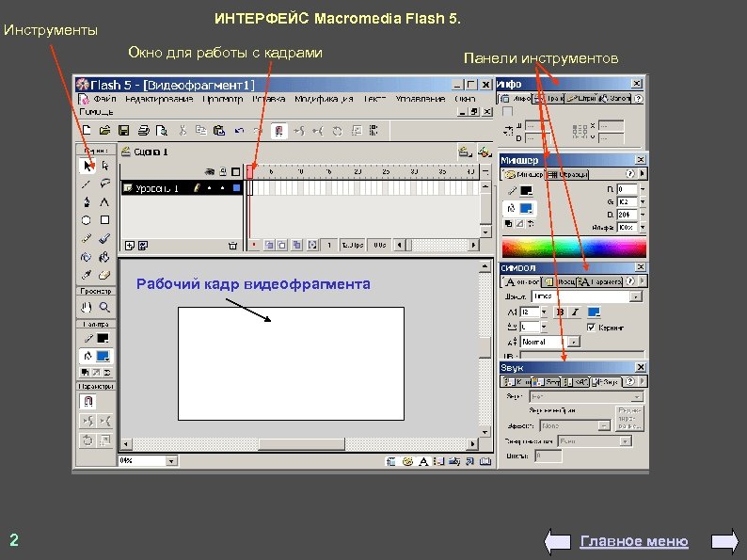
Task: Go to next slide arrow
Action: [724, 541]
